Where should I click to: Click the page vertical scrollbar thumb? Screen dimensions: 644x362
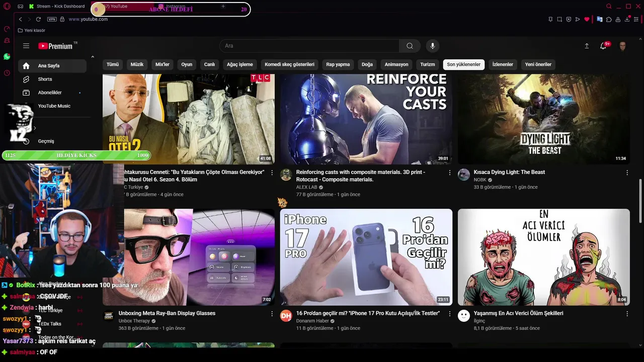[x=640, y=201]
